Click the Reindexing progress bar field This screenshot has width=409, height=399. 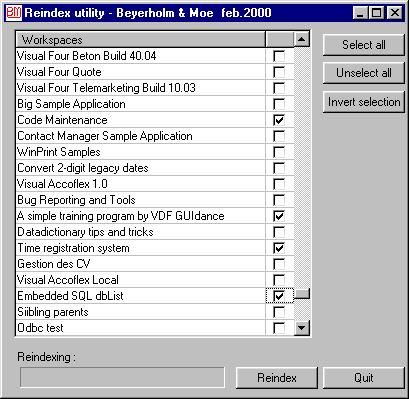(122, 377)
